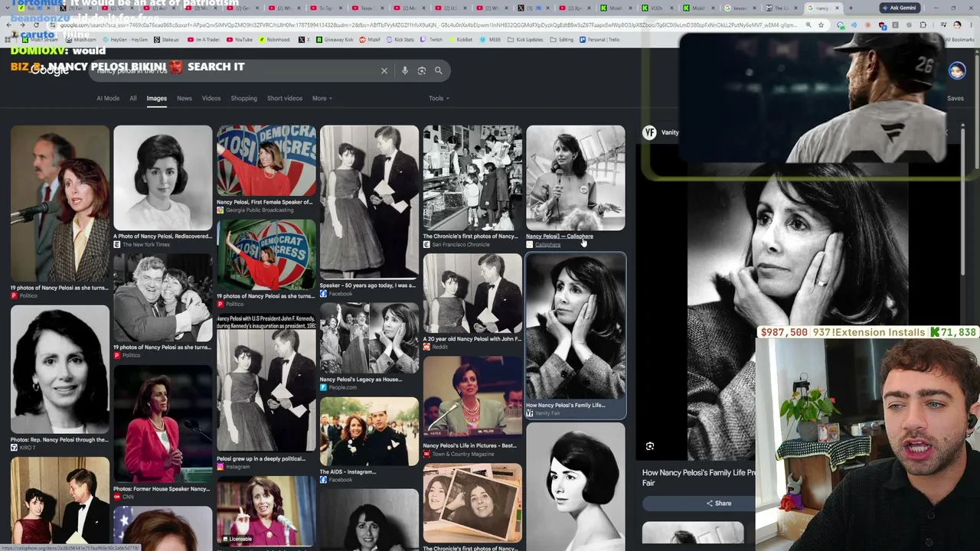Image resolution: width=980 pixels, height=551 pixels.
Task: Open the X bookmark in bookmarks bar
Action: (304, 40)
